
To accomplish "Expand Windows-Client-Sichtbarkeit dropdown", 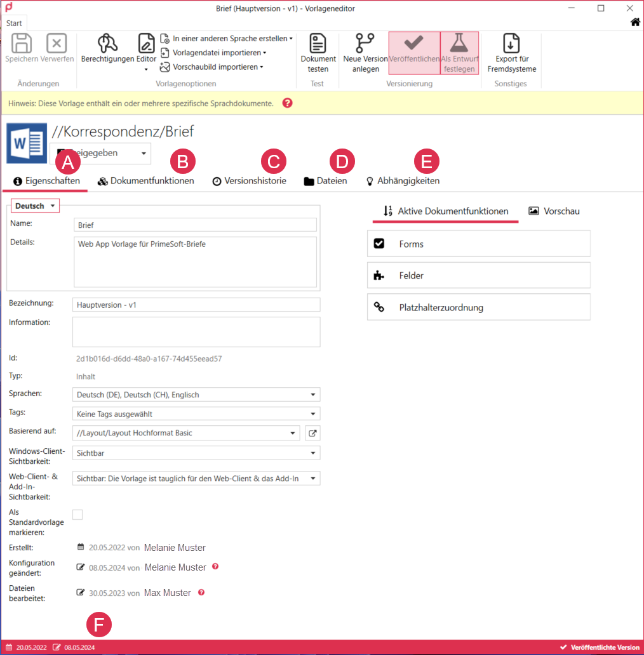I will [313, 453].
